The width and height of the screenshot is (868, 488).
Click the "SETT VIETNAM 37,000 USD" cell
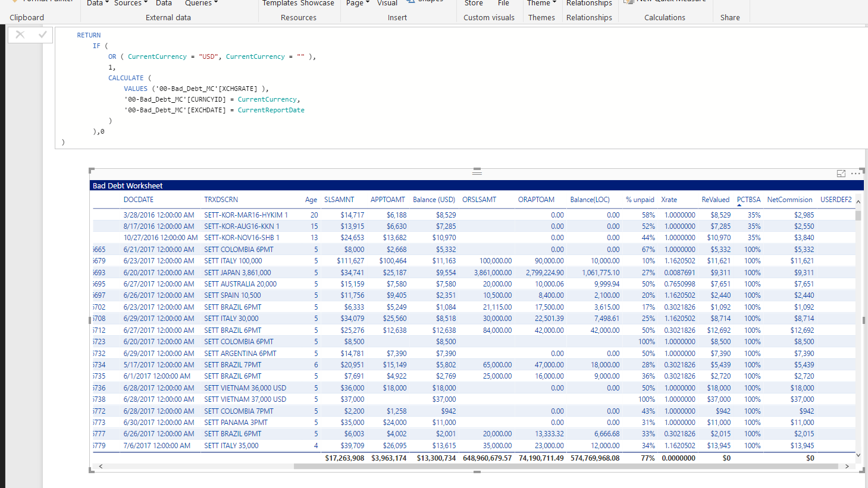coord(245,399)
